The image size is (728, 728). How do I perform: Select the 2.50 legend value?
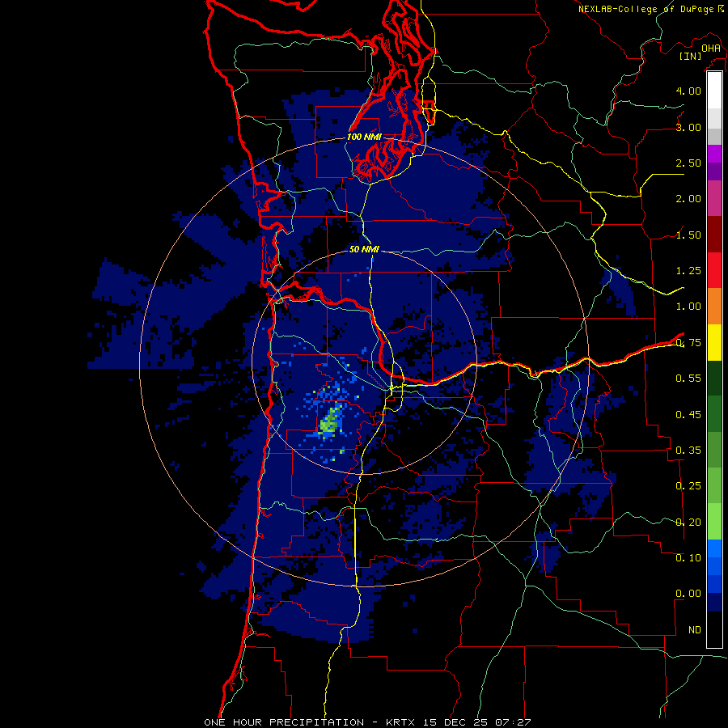click(x=688, y=163)
